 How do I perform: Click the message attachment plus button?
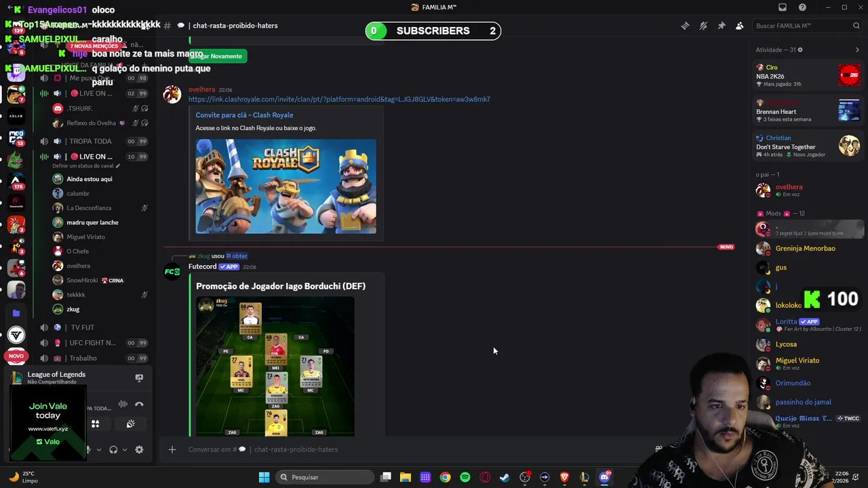click(x=172, y=449)
